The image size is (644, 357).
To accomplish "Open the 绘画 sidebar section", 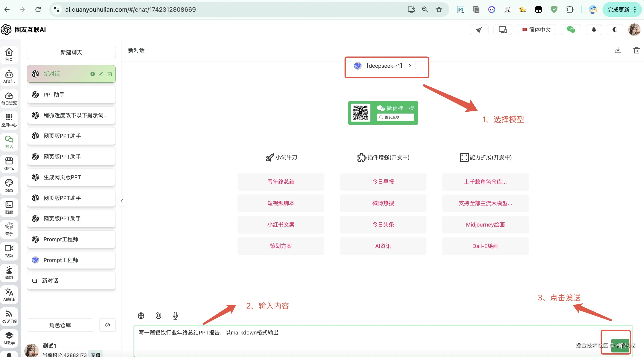I will pyautogui.click(x=9, y=185).
